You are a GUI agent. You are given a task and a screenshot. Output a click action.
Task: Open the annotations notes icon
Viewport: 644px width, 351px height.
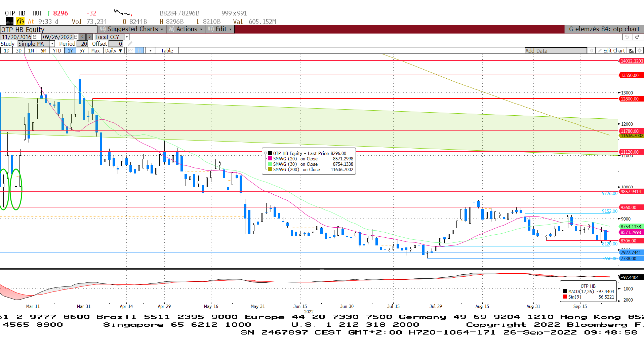point(631,51)
